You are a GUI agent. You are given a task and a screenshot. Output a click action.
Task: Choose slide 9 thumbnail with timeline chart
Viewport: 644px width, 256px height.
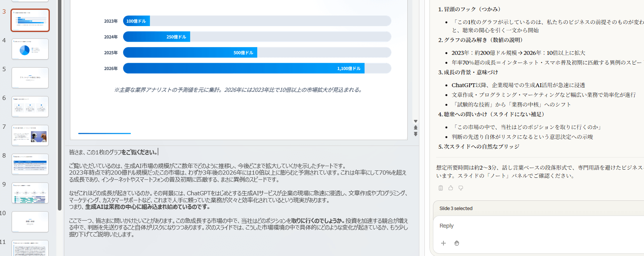coord(30,193)
